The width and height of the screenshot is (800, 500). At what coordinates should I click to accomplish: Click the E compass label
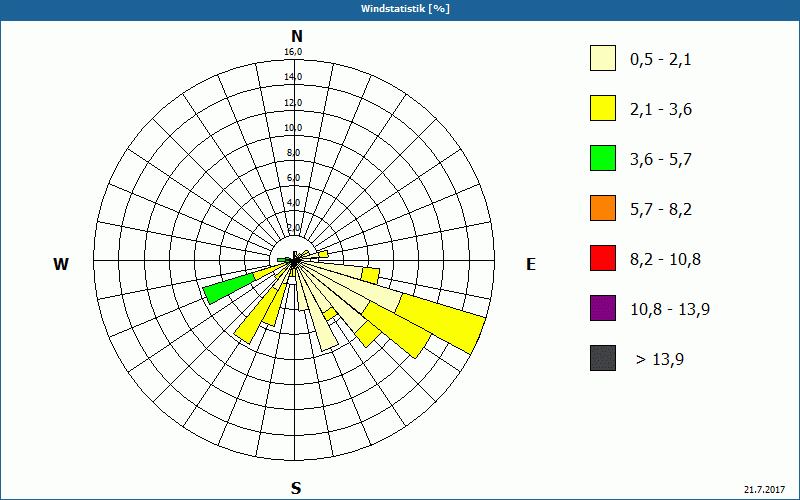click(531, 264)
